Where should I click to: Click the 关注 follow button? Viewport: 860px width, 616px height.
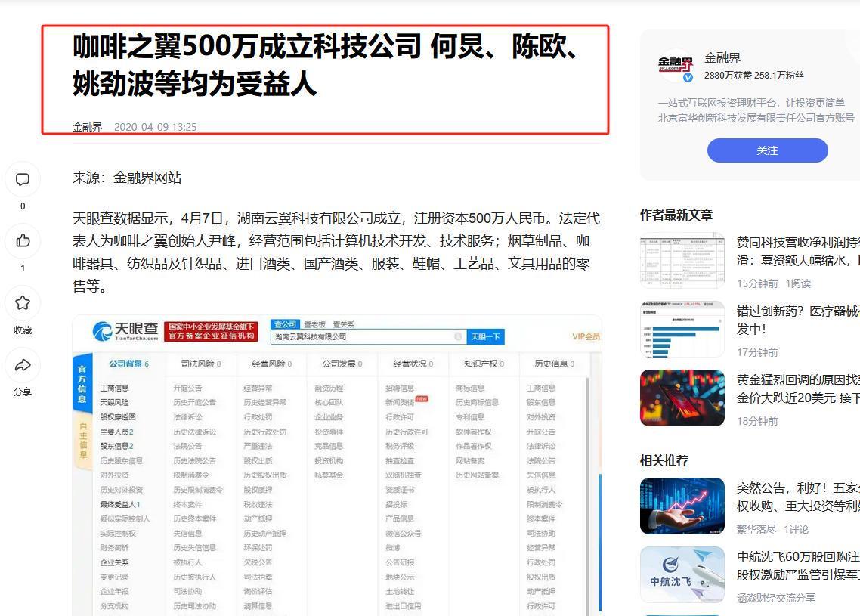(x=767, y=150)
